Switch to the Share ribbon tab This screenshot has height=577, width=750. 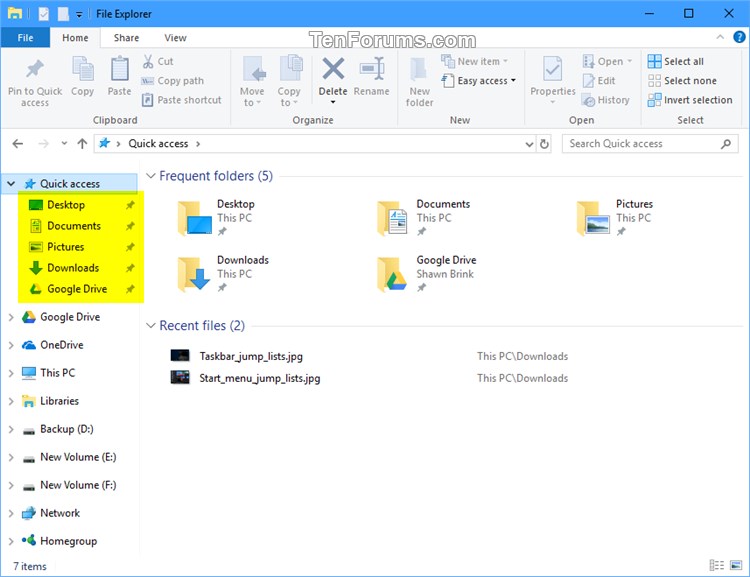point(126,38)
